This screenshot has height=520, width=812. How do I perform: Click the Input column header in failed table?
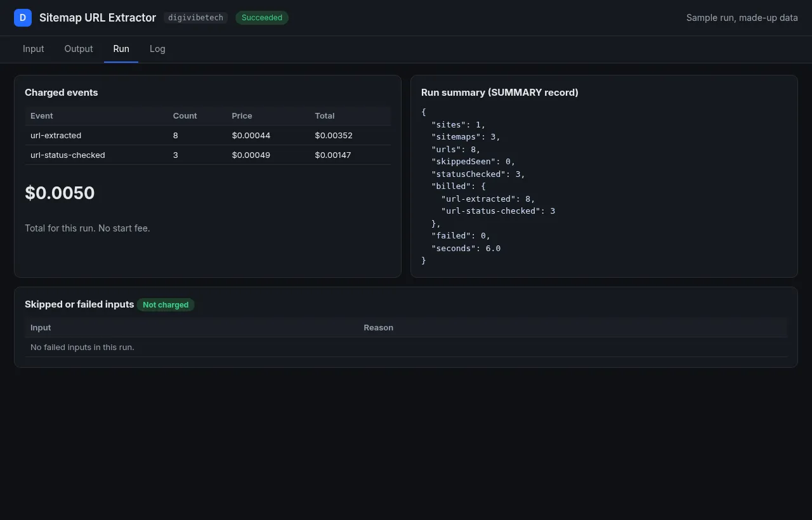click(41, 328)
